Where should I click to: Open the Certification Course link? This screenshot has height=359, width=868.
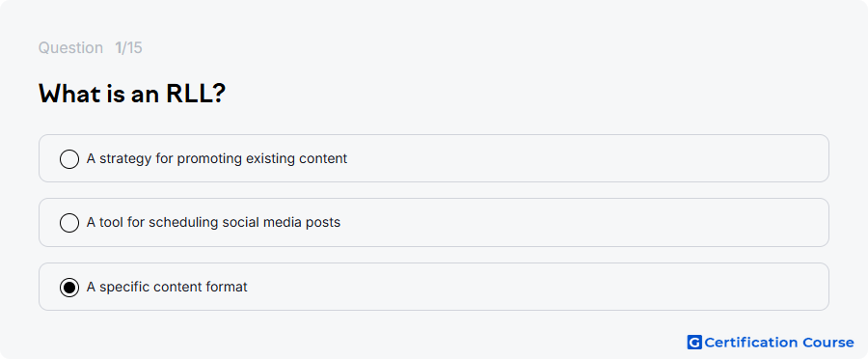pyautogui.click(x=771, y=343)
